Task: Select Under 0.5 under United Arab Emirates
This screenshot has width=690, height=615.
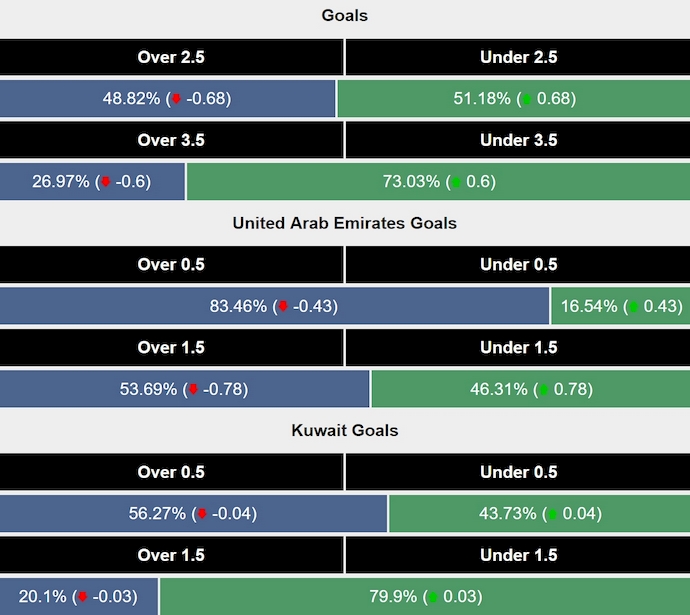Action: tap(518, 265)
